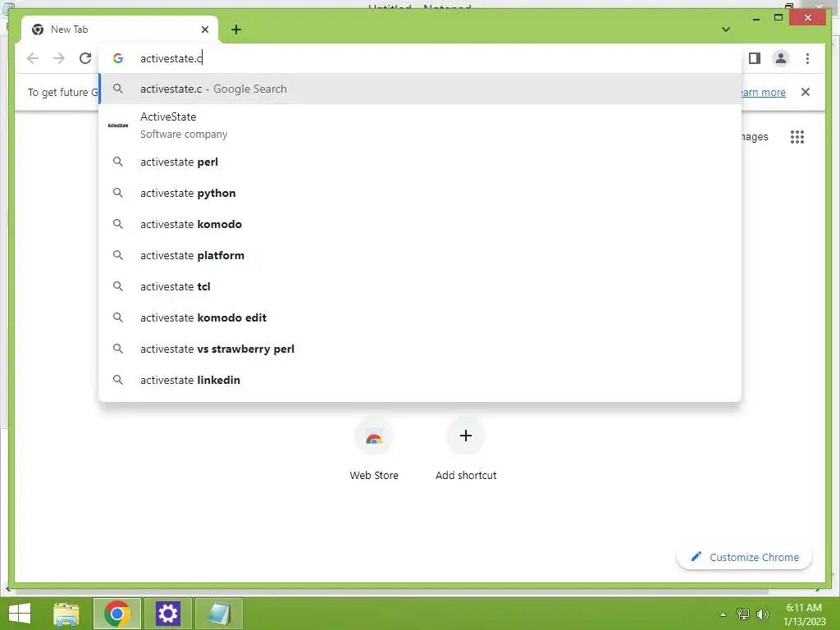Open the settings gear taskbar app
840x630 pixels.
167,614
